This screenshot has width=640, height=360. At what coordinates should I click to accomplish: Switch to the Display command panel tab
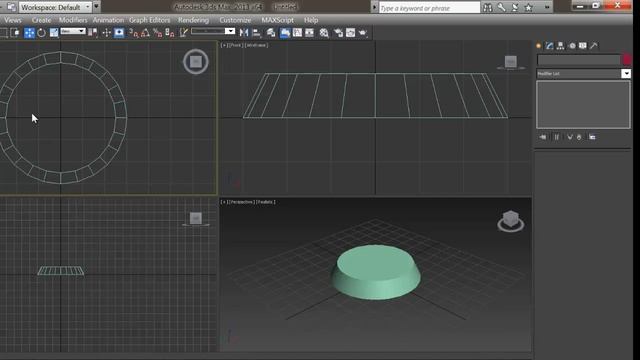pyautogui.click(x=582, y=46)
